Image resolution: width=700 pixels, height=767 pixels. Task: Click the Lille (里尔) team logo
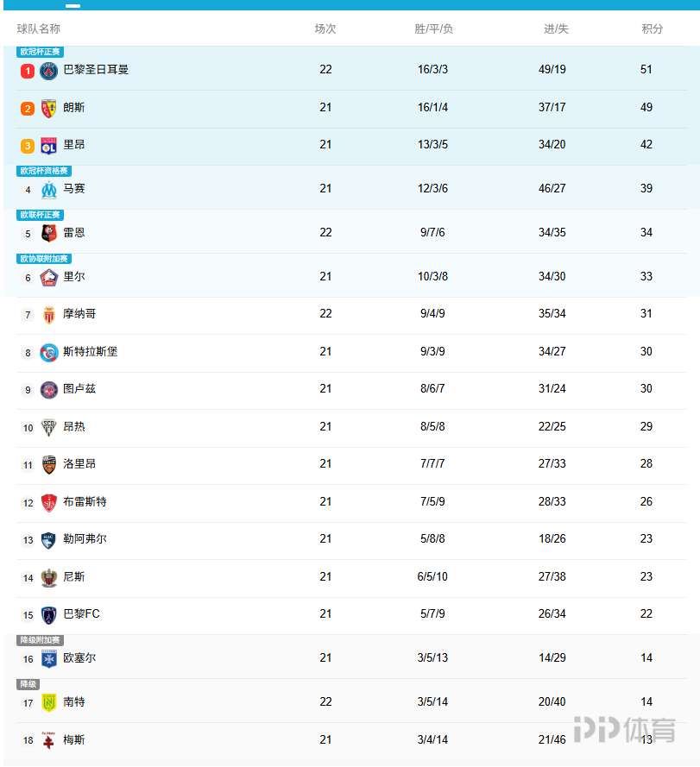(x=49, y=278)
